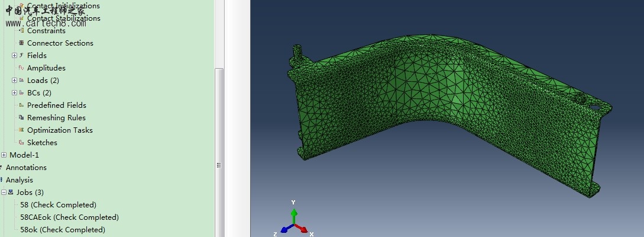Expand the Model-1 tree node

4,155
